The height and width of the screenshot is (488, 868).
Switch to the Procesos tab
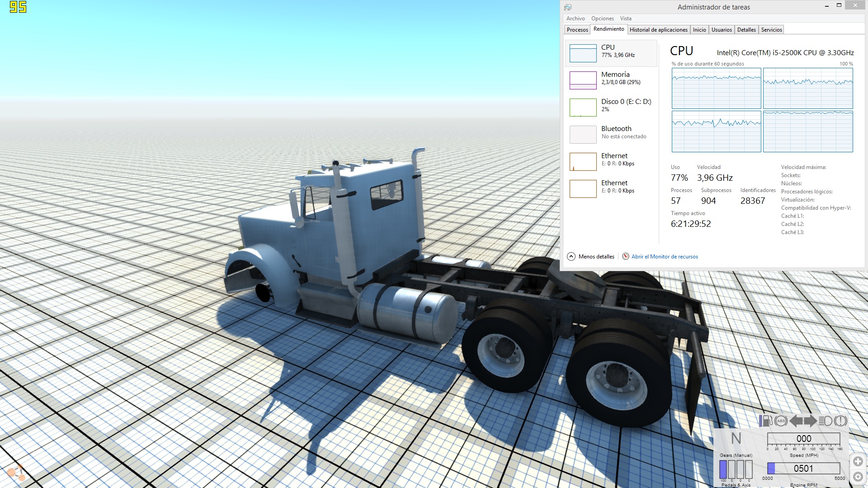(x=577, y=30)
